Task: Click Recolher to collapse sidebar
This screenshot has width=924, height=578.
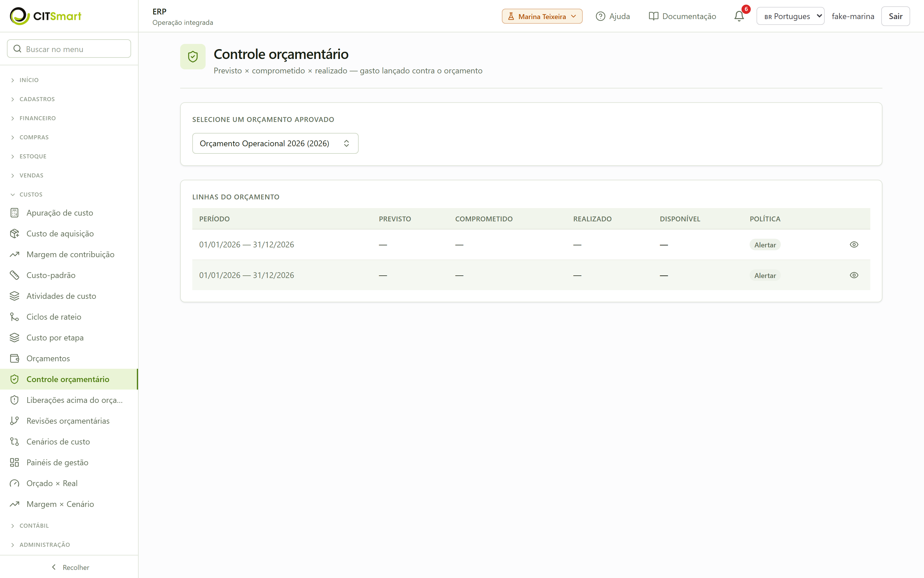Action: pyautogui.click(x=70, y=567)
